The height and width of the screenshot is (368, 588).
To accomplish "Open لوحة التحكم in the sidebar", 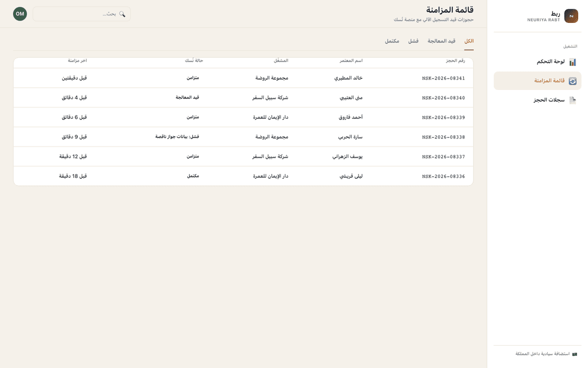I will pyautogui.click(x=537, y=62).
